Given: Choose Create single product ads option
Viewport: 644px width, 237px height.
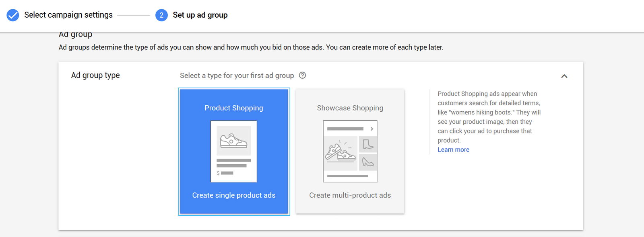Looking at the screenshot, I should tap(234, 195).
